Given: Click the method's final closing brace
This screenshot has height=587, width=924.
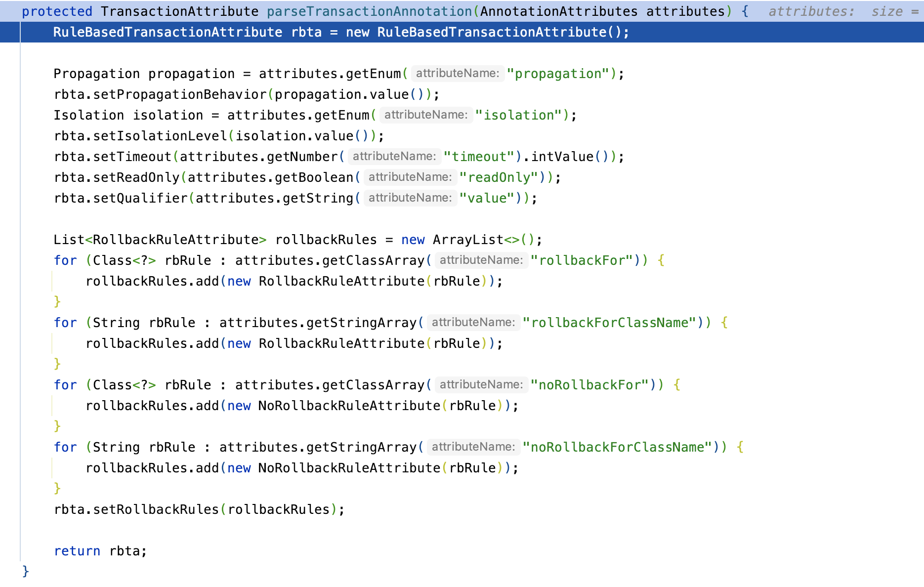Looking at the screenshot, I should click(26, 572).
